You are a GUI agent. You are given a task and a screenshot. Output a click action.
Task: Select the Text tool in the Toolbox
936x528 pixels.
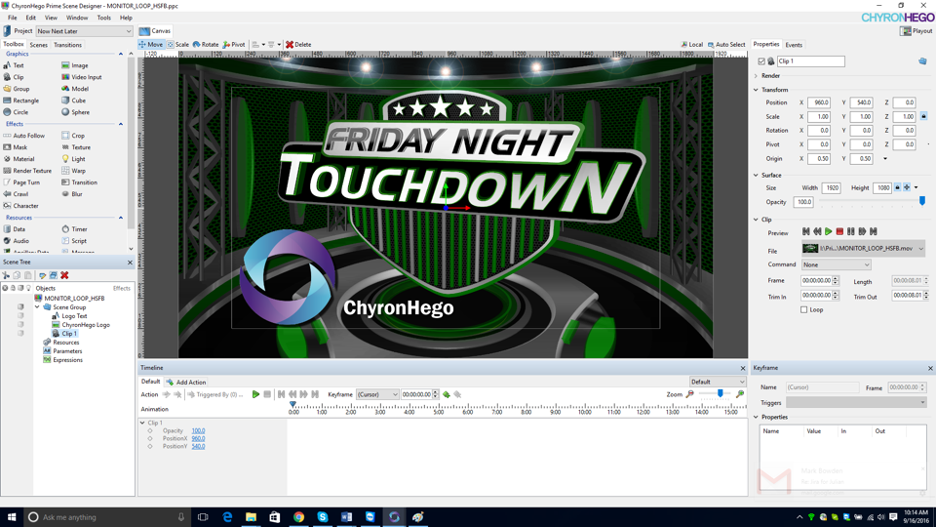point(14,65)
